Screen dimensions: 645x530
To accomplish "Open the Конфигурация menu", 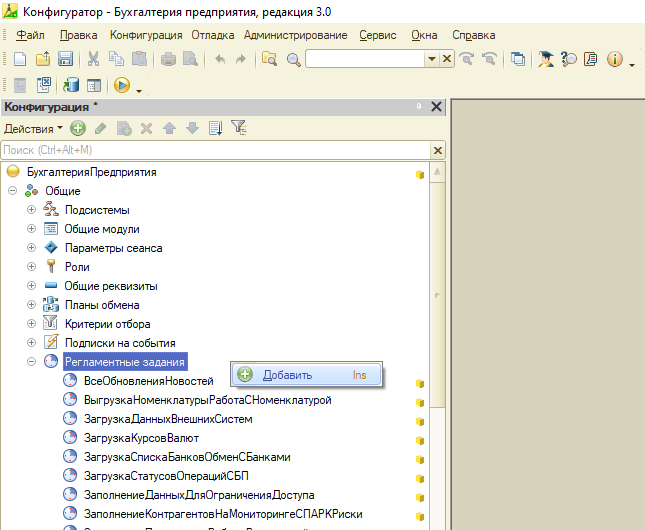I will pos(146,35).
